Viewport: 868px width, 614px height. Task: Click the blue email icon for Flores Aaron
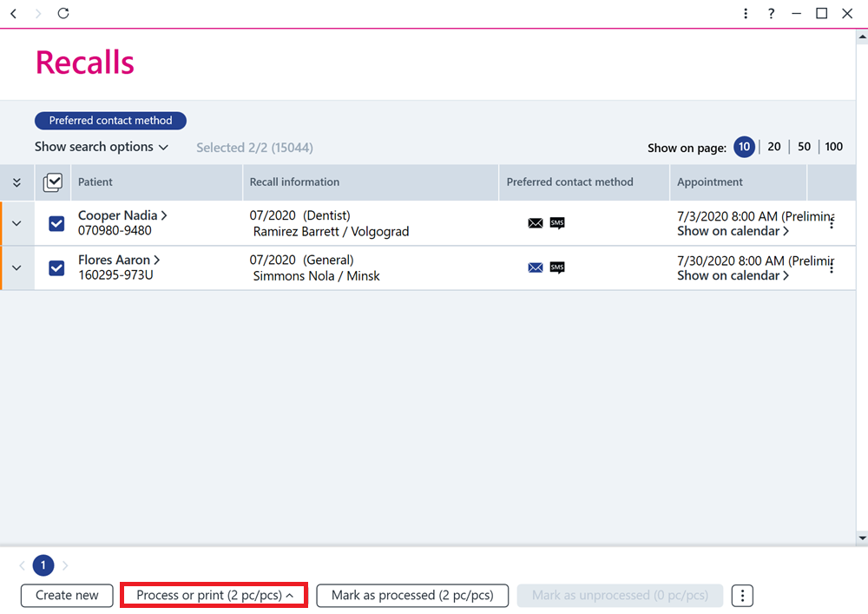coord(536,267)
